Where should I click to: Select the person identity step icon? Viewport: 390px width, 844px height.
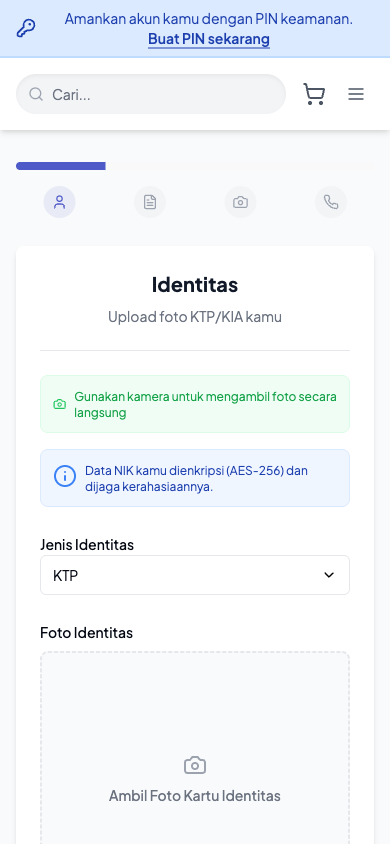(x=59, y=202)
